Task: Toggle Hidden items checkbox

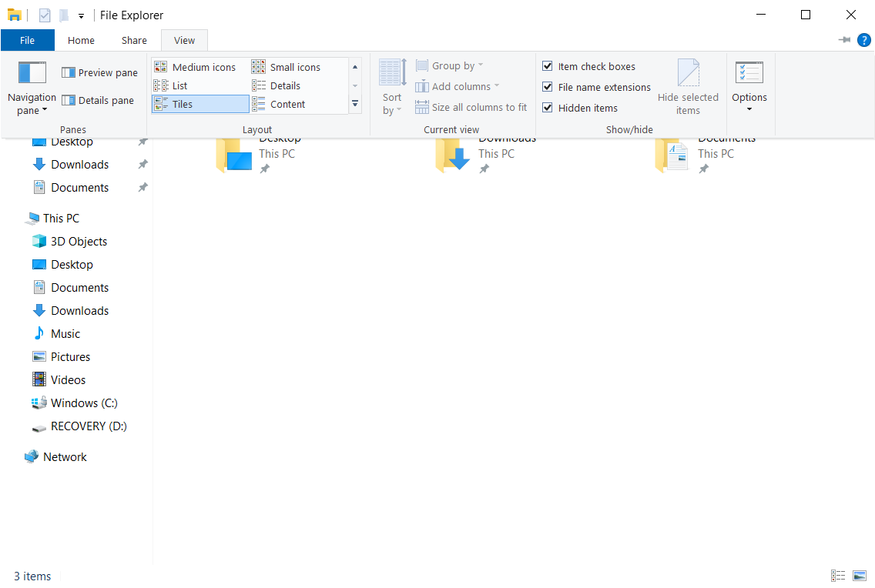Action: [x=548, y=108]
